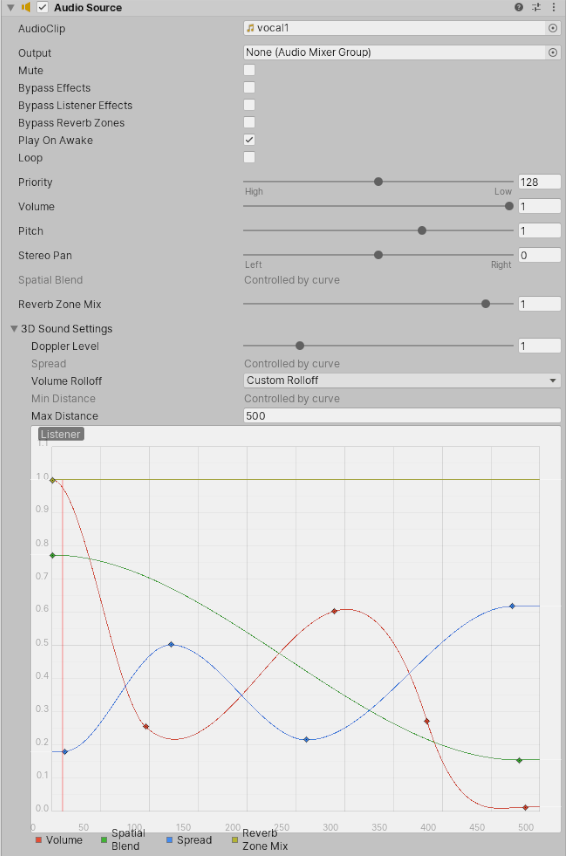Toggle the Bypass Effects checkbox

tap(249, 87)
